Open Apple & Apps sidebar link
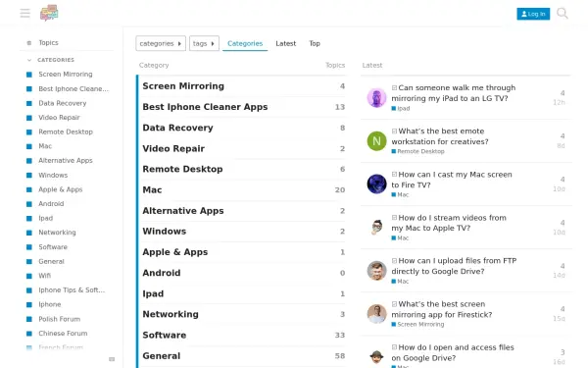This screenshot has height=368, width=588. [60, 189]
